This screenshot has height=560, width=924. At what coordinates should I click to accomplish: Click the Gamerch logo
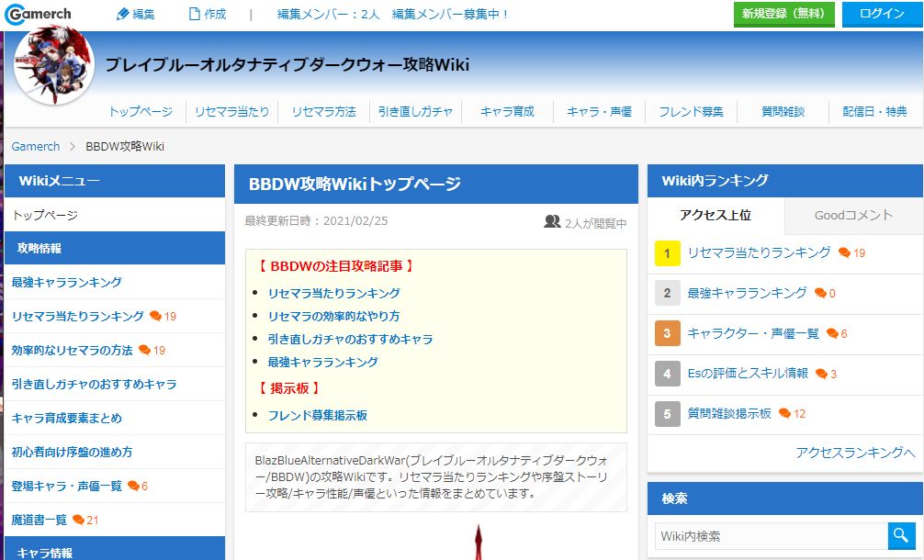pyautogui.click(x=39, y=14)
